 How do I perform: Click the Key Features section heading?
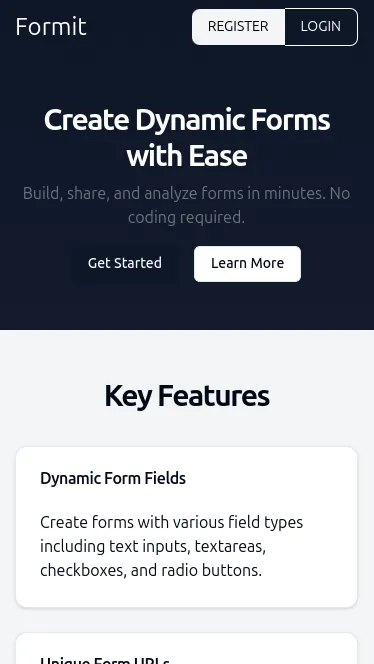(x=187, y=396)
